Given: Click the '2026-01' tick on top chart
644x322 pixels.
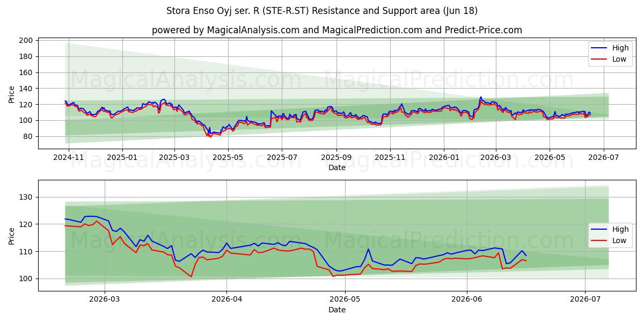Looking at the screenshot, I should pyautogui.click(x=444, y=158).
